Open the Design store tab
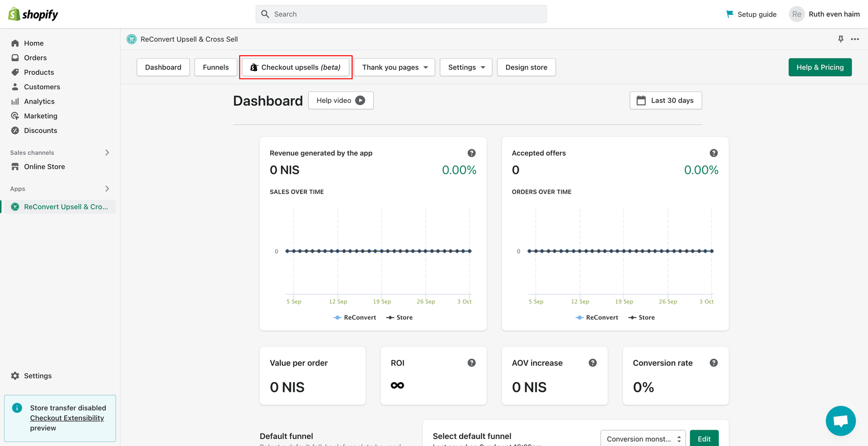The height and width of the screenshot is (446, 868). 526,67
